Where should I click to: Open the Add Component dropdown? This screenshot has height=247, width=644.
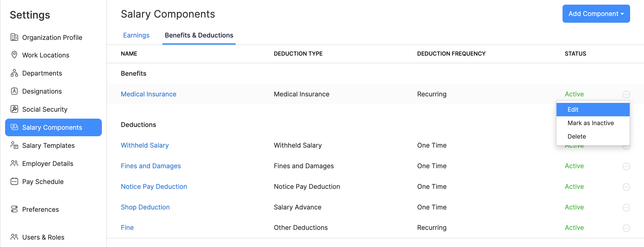[x=596, y=14]
